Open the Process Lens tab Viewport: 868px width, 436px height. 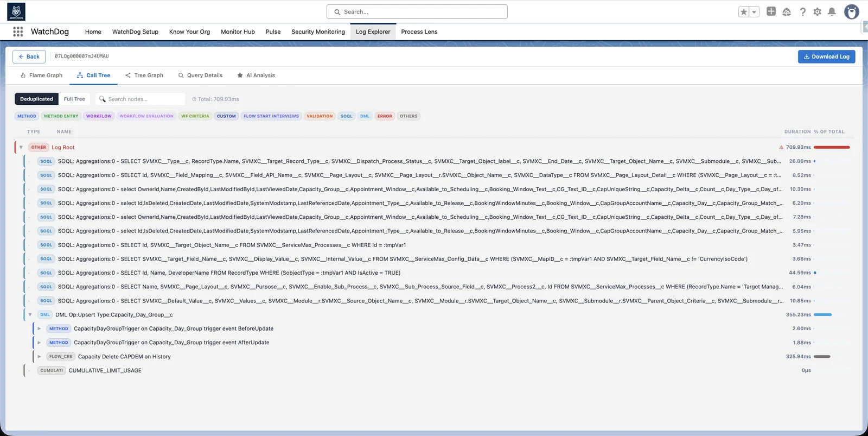(x=419, y=31)
